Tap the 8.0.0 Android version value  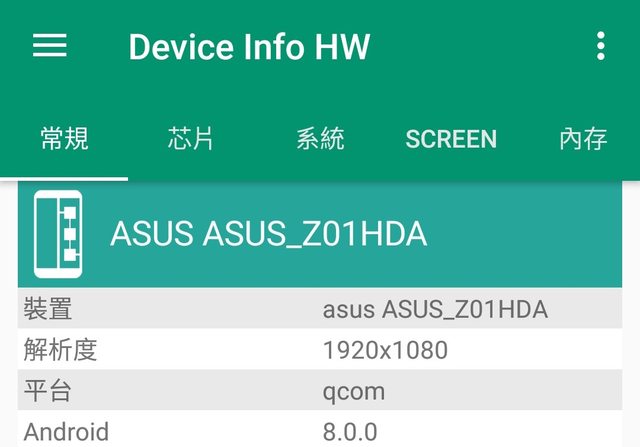point(350,432)
